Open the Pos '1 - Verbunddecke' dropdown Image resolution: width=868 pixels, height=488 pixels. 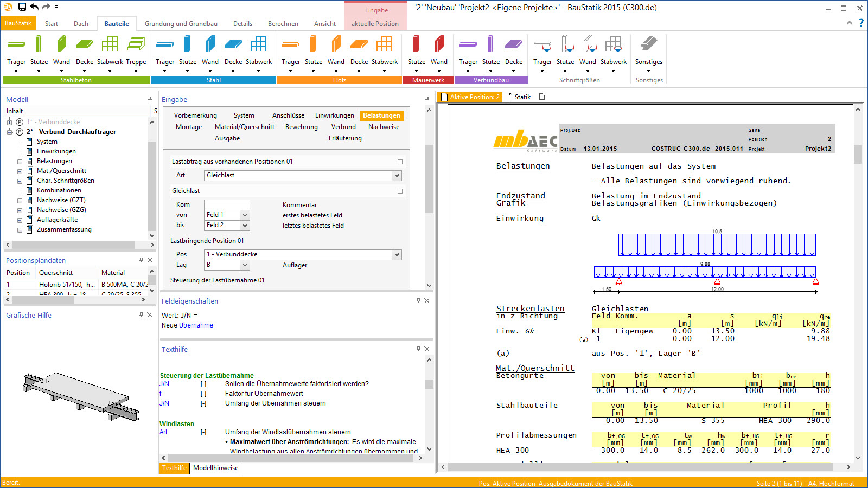(x=397, y=255)
